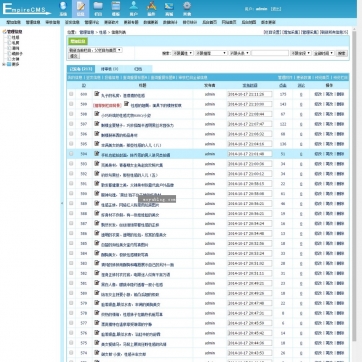Open the Other gear icon in top bar
The height and width of the screenshot is (362, 362).
click(187, 6)
